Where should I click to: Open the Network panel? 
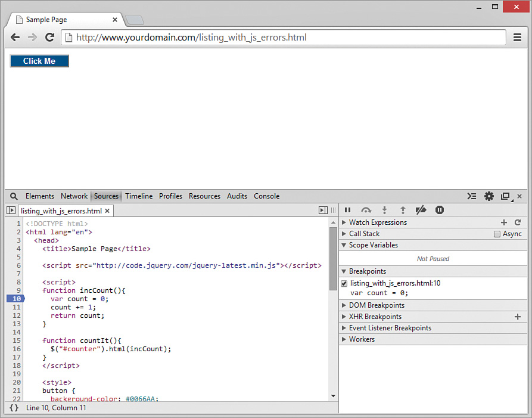(74, 196)
